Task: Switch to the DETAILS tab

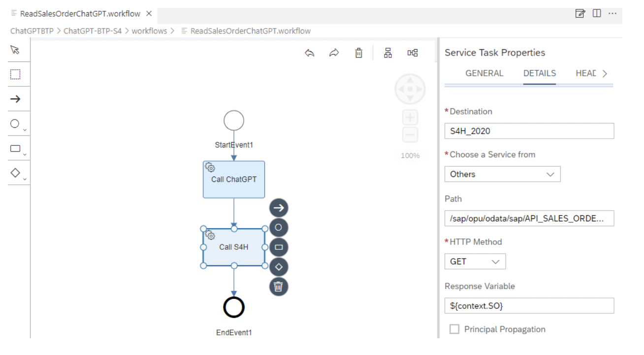Action: tap(540, 73)
